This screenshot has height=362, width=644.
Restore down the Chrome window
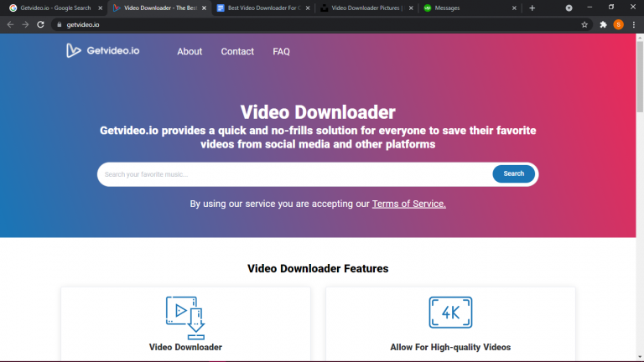point(611,8)
